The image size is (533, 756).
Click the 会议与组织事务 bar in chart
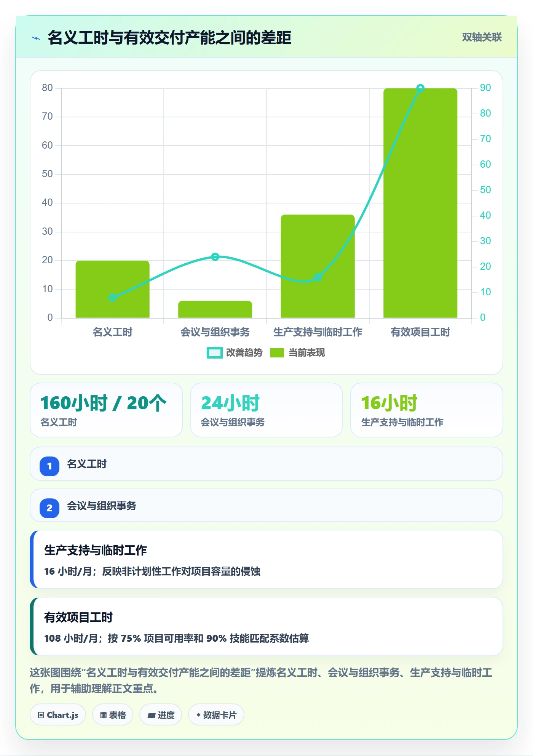[215, 309]
